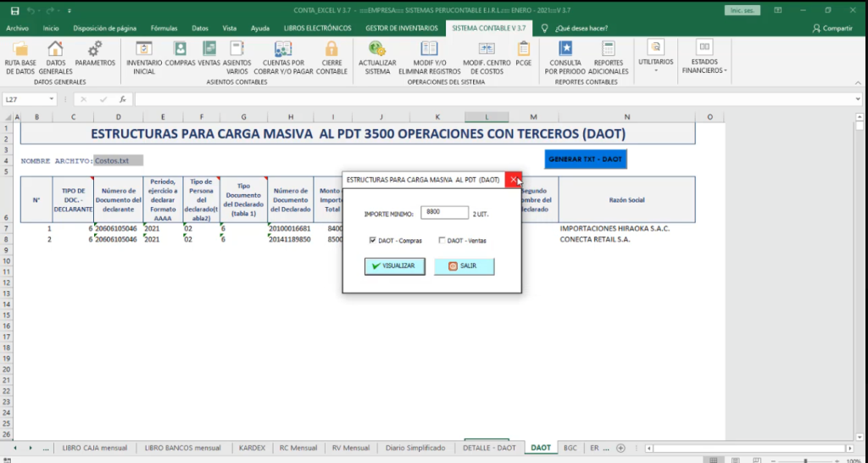Click the Importe Mínimo input field
The image size is (868, 463).
click(444, 213)
